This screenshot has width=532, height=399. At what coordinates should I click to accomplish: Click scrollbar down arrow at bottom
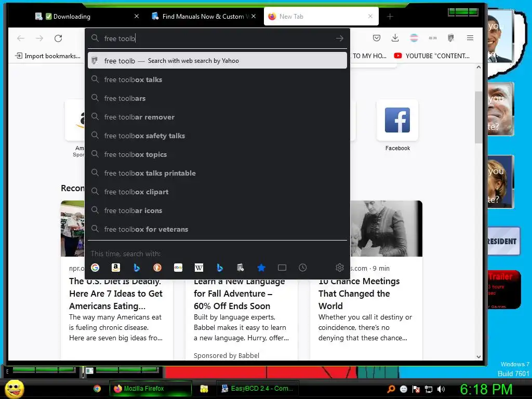[x=478, y=356]
